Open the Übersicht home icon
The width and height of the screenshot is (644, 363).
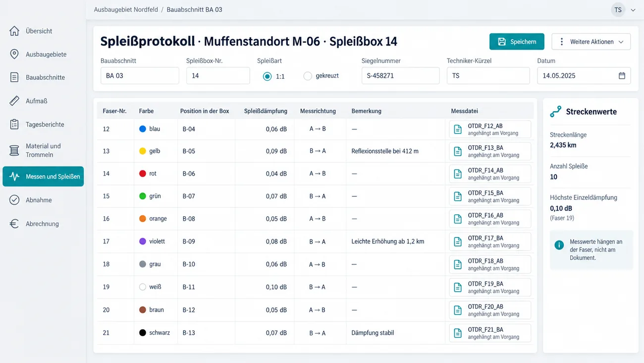[14, 31]
